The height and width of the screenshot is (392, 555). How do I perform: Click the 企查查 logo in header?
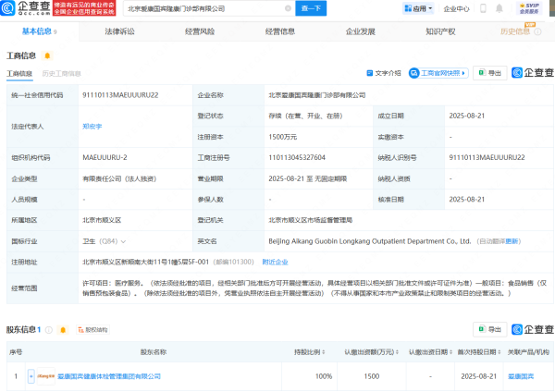(x=23, y=10)
